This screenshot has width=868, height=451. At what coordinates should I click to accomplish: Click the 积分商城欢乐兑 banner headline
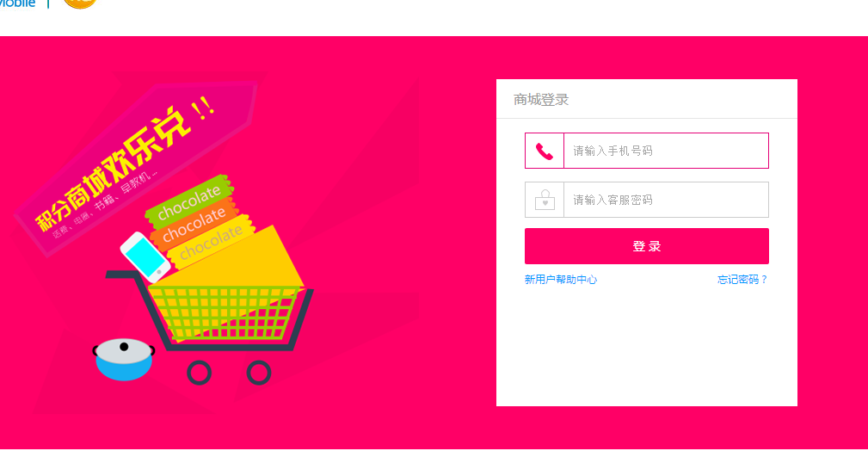114,169
